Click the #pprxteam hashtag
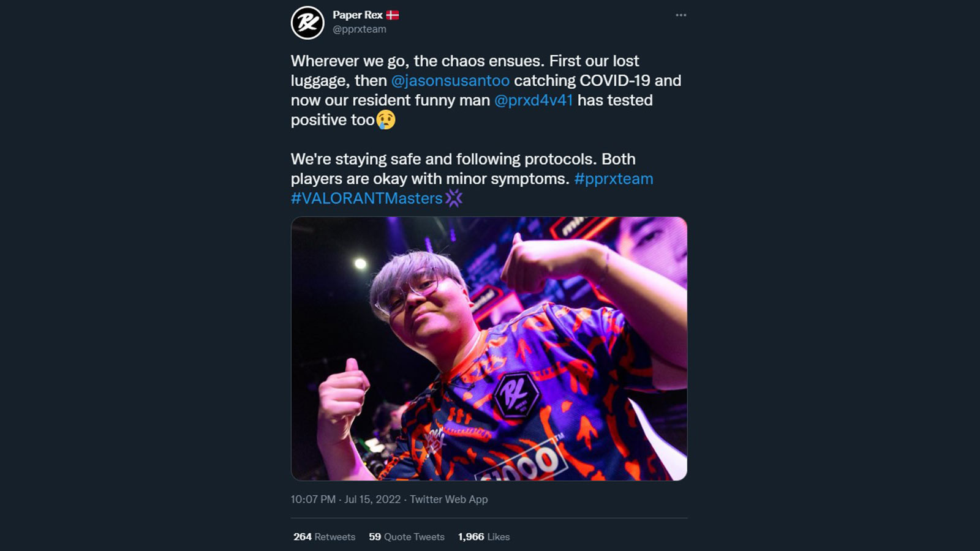Viewport: 980px width, 551px height. point(614,179)
